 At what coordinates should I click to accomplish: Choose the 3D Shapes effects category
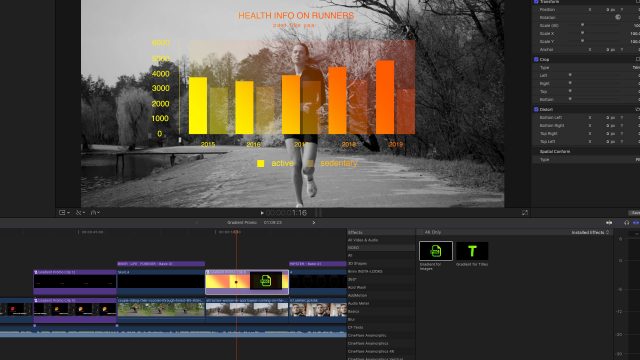(x=357, y=263)
